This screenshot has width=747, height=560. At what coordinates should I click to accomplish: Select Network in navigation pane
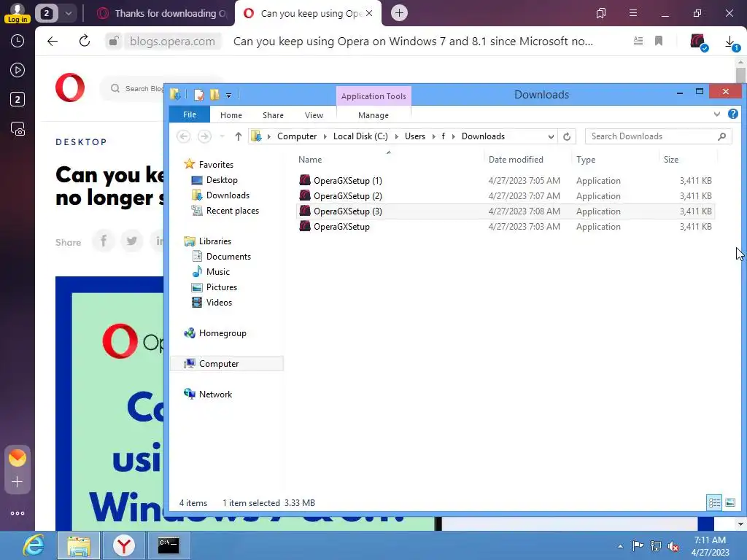click(x=215, y=394)
